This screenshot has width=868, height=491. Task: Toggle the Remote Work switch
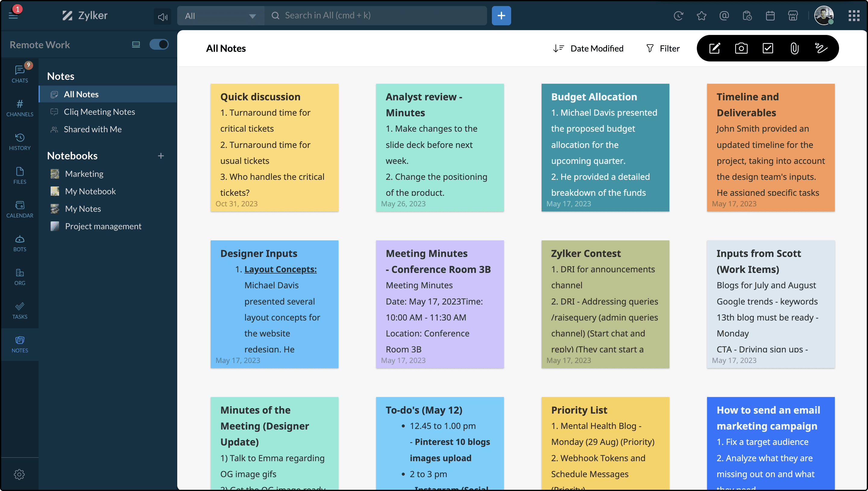pyautogui.click(x=159, y=45)
